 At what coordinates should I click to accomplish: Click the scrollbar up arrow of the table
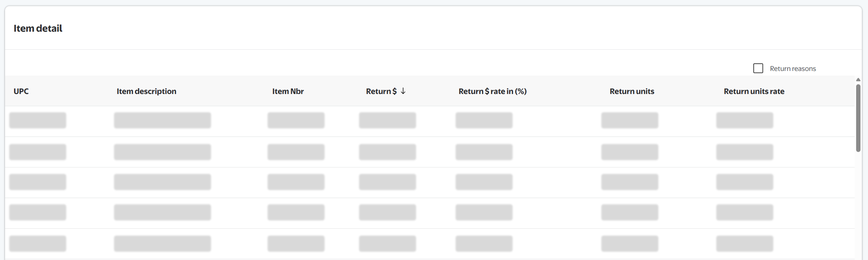coord(858,80)
